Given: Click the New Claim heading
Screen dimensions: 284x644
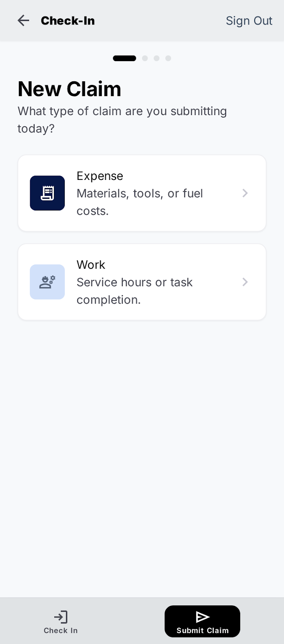Looking at the screenshot, I should click(x=69, y=89).
